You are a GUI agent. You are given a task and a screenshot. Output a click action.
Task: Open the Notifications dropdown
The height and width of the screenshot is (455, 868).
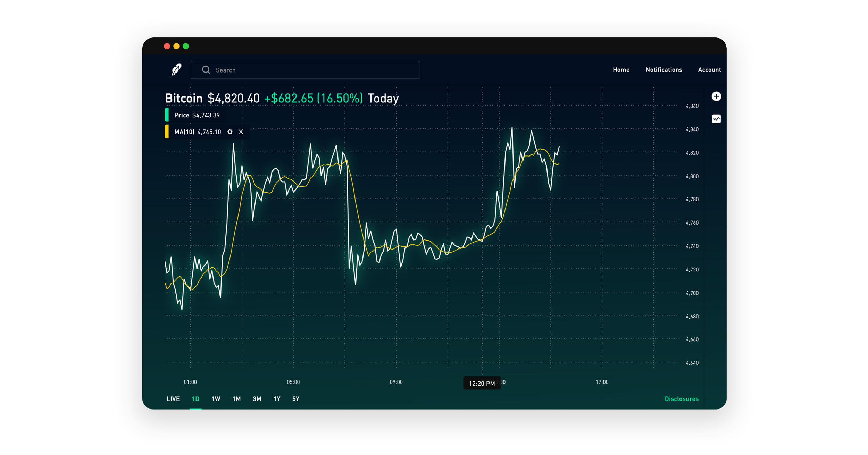tap(663, 70)
